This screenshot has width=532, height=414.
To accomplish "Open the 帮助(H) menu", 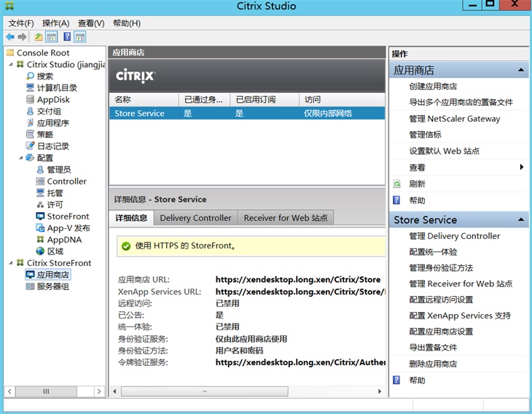I will pos(127,23).
